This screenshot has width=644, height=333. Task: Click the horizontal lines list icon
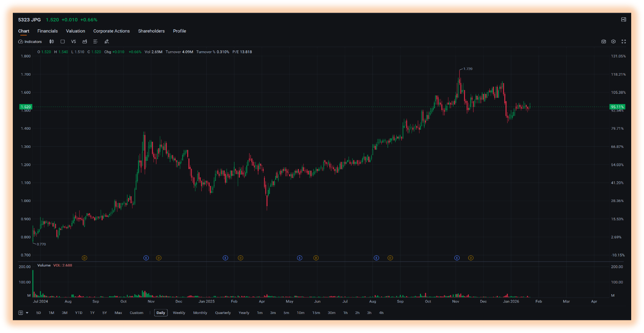click(x=95, y=42)
